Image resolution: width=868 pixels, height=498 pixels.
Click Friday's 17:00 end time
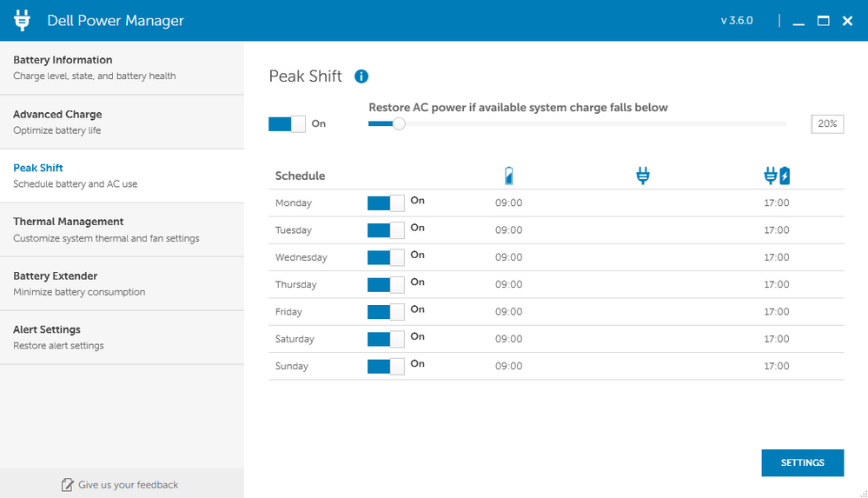point(777,311)
